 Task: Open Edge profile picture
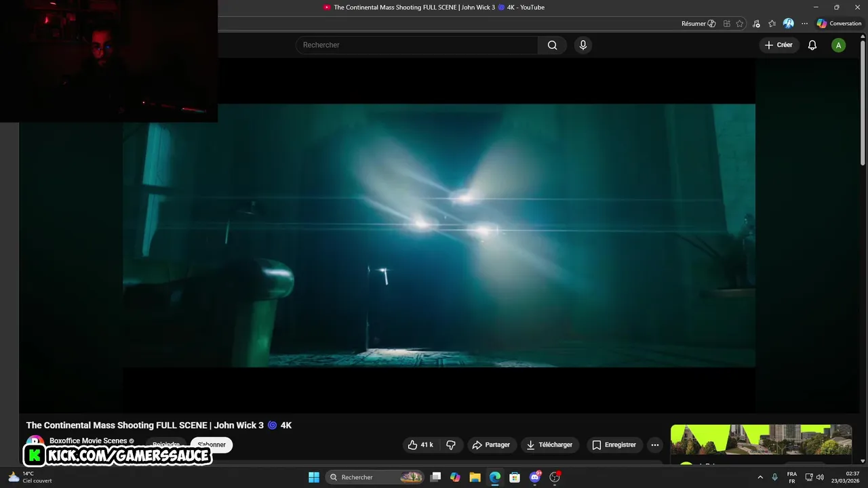pos(788,24)
